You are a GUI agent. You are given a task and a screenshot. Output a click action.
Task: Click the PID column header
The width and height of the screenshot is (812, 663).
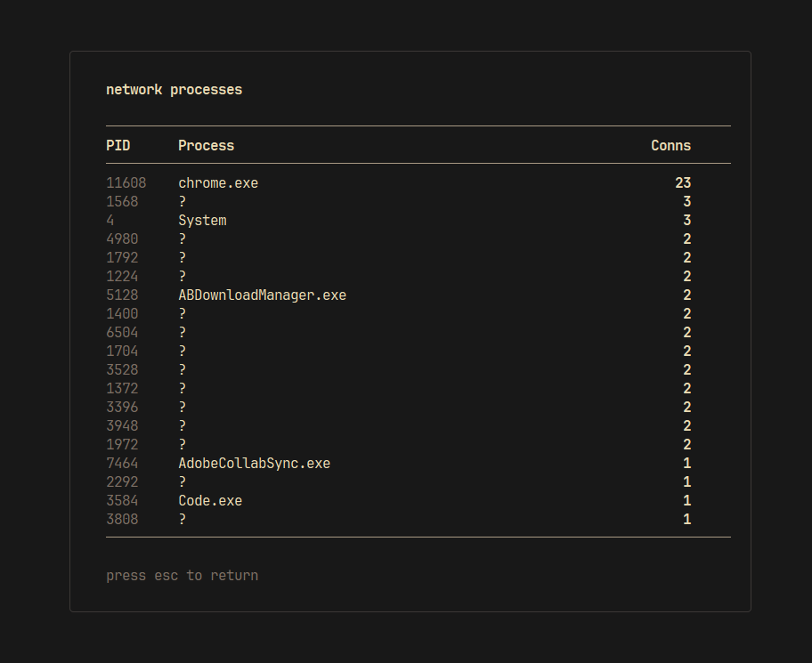[x=118, y=145]
